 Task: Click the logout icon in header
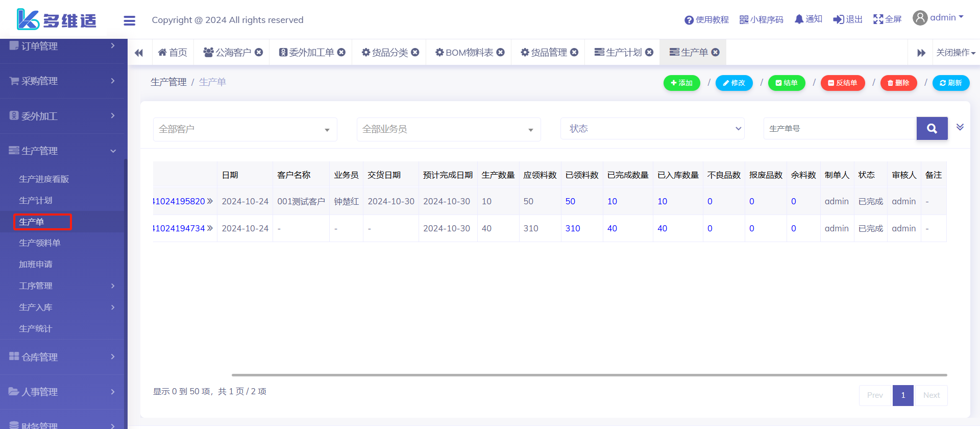pyautogui.click(x=838, y=19)
